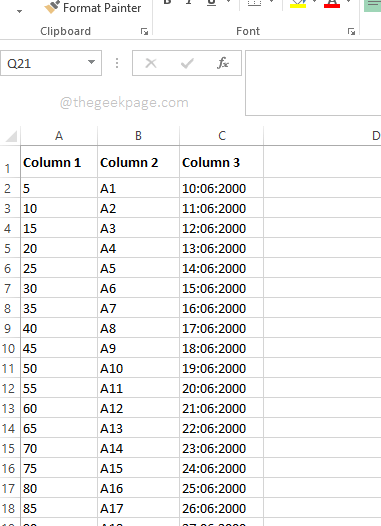Select column B header
Screen dimensions: 381x526
tap(139, 136)
